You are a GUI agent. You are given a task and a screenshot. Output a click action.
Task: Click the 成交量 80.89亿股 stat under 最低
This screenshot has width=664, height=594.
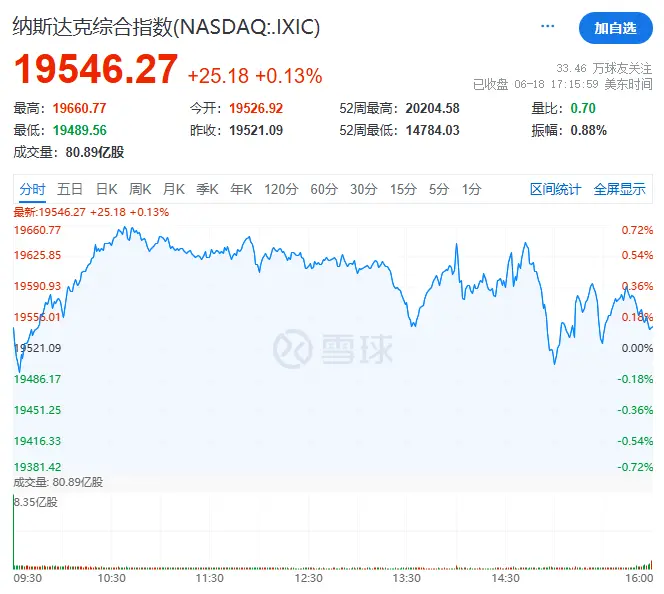pyautogui.click(x=69, y=152)
